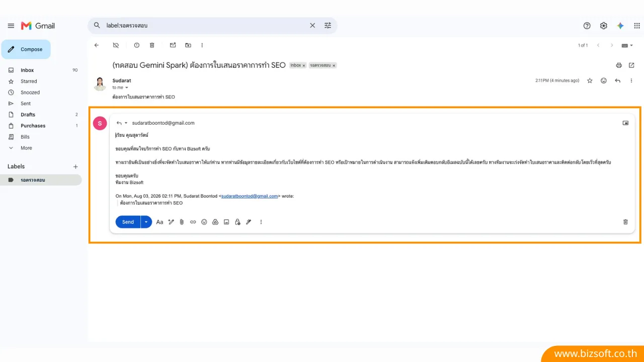Screen dimensions: 644x362
Task: Click the recipient sudaratboontod@gmail.com field
Action: [163, 123]
